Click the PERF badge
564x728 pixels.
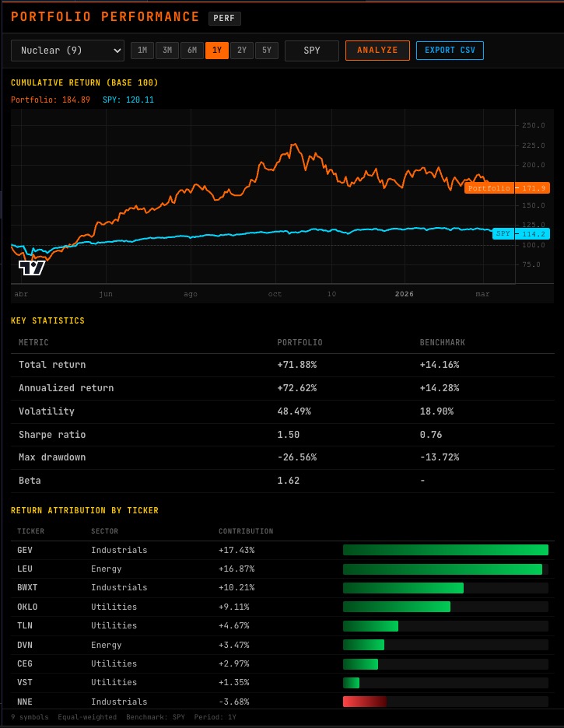(224, 18)
